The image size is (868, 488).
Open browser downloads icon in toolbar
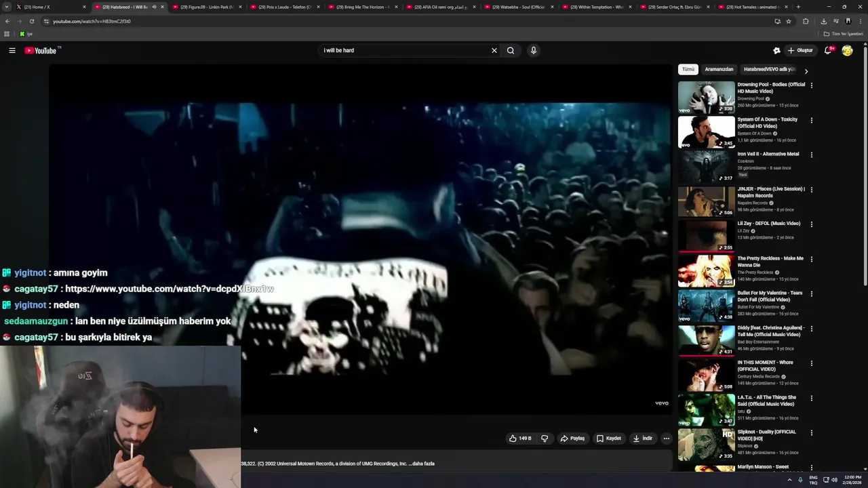tap(823, 21)
